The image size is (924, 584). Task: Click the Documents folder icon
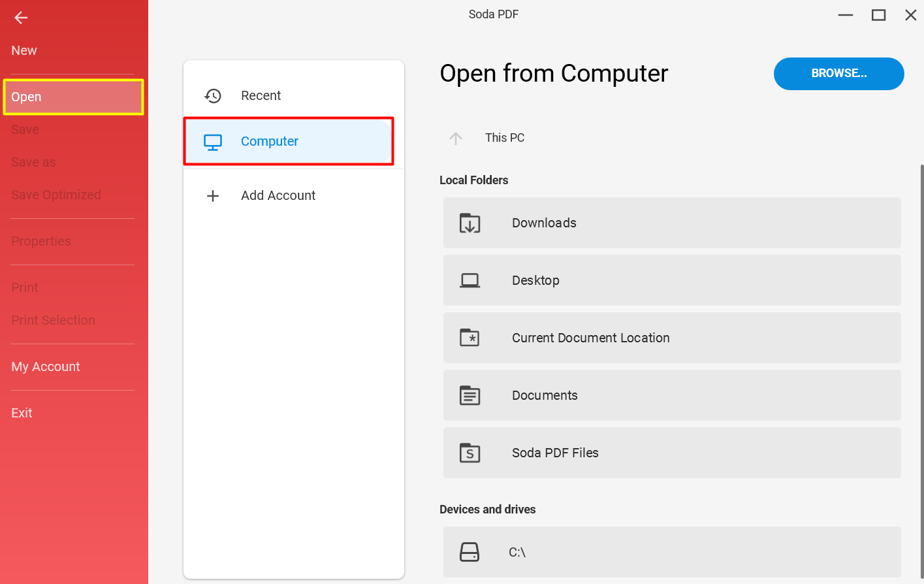[470, 395]
